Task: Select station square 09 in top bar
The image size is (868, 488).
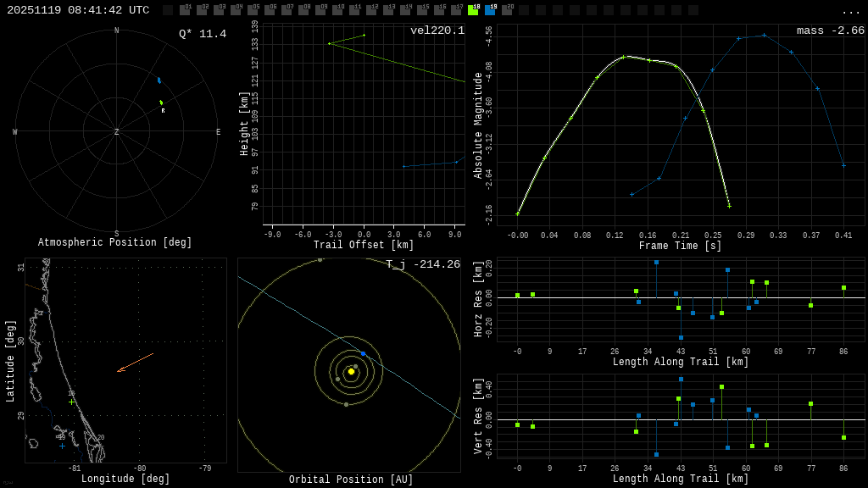Action: pyautogui.click(x=320, y=10)
